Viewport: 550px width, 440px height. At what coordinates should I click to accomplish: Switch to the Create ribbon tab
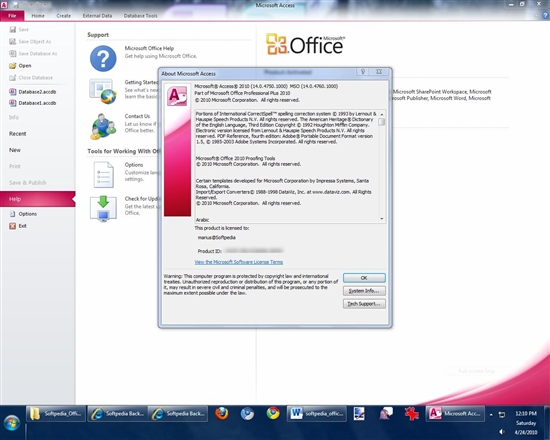(63, 16)
